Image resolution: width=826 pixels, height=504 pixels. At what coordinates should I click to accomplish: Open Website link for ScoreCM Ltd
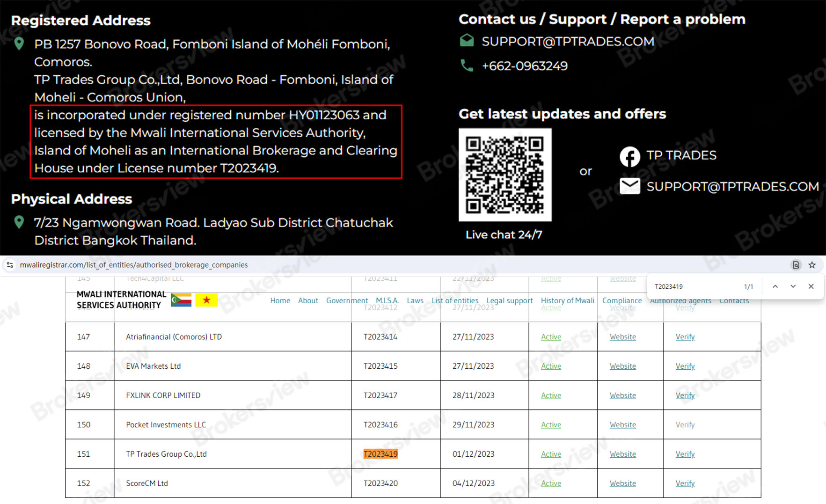[x=623, y=483]
